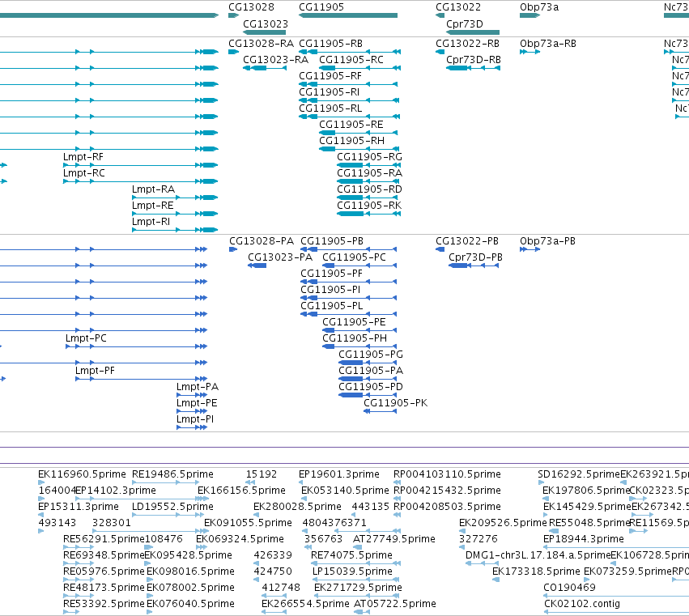Select transcript Lmpt-RA
Viewport: 689px width, 616px height.
(153, 189)
